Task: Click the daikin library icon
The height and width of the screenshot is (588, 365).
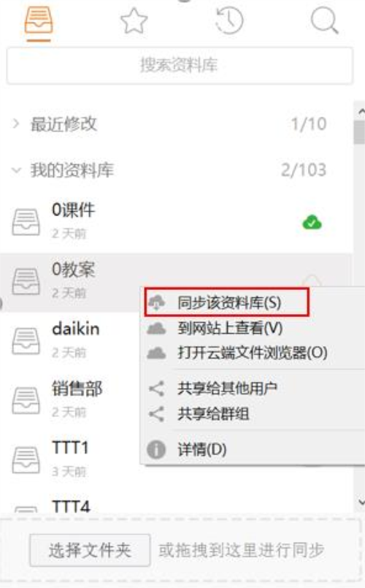Action: click(26, 340)
